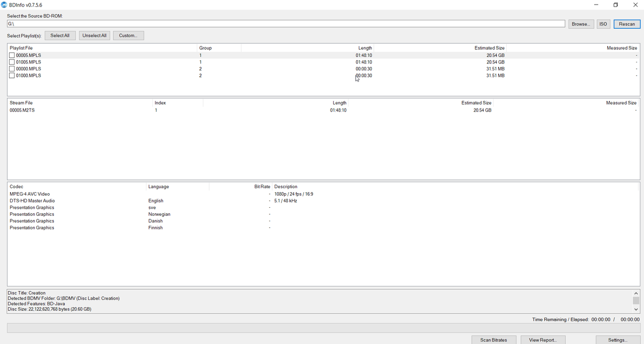The image size is (644, 344).
Task: Select the Presentation Graphics Finnish row
Action: [x=324, y=228]
